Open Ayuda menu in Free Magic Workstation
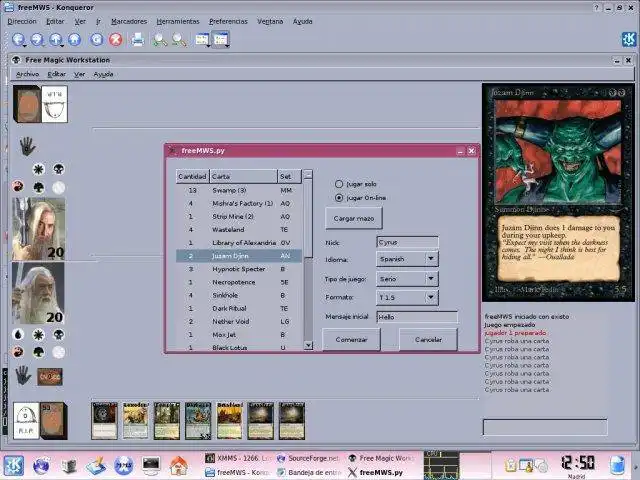The height and width of the screenshot is (480, 640). pyautogui.click(x=103, y=74)
